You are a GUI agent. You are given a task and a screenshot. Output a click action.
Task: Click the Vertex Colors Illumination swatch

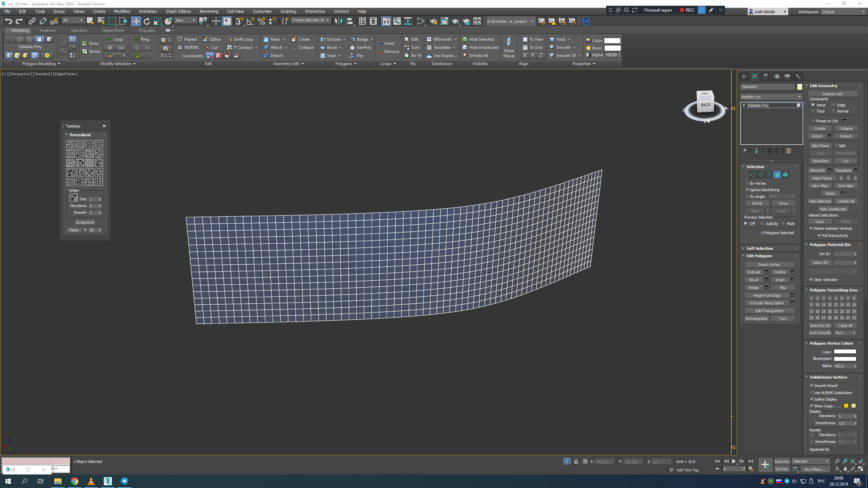point(845,359)
